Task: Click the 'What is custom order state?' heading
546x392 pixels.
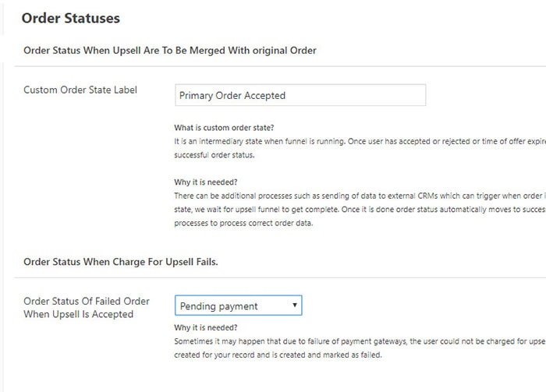Action: [224, 128]
